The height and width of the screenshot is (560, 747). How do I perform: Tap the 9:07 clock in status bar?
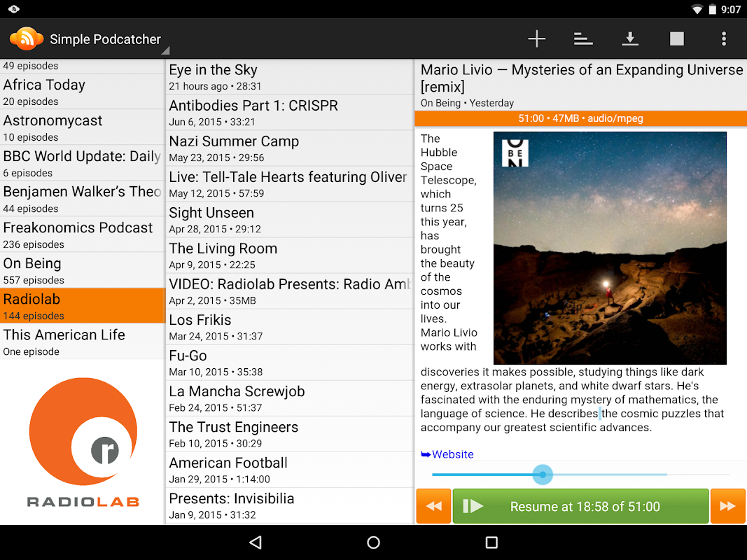coord(731,10)
